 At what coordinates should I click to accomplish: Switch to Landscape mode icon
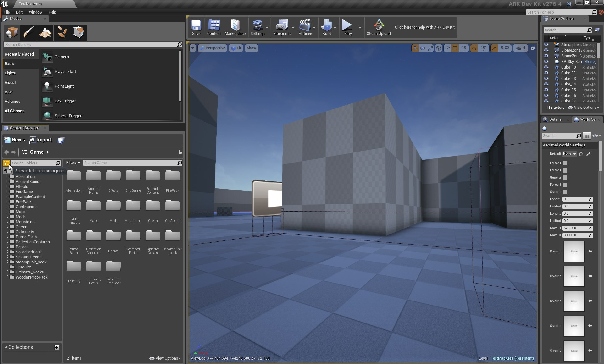(x=45, y=32)
